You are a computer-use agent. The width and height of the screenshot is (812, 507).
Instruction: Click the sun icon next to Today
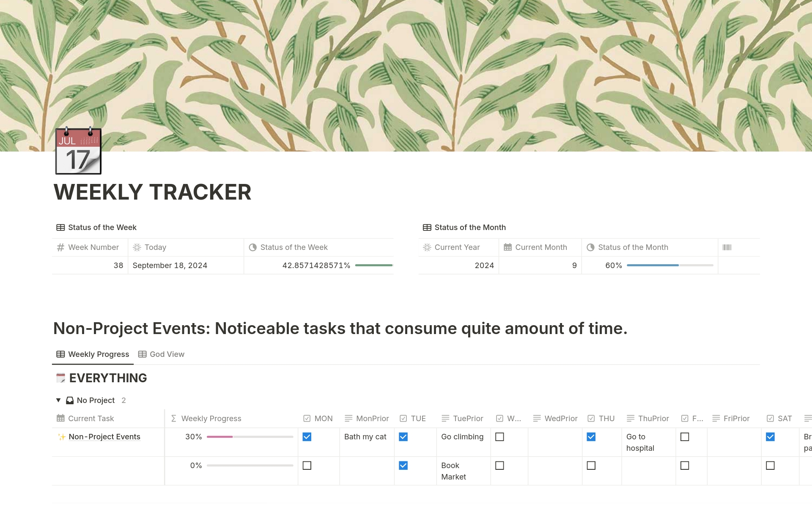tap(137, 247)
